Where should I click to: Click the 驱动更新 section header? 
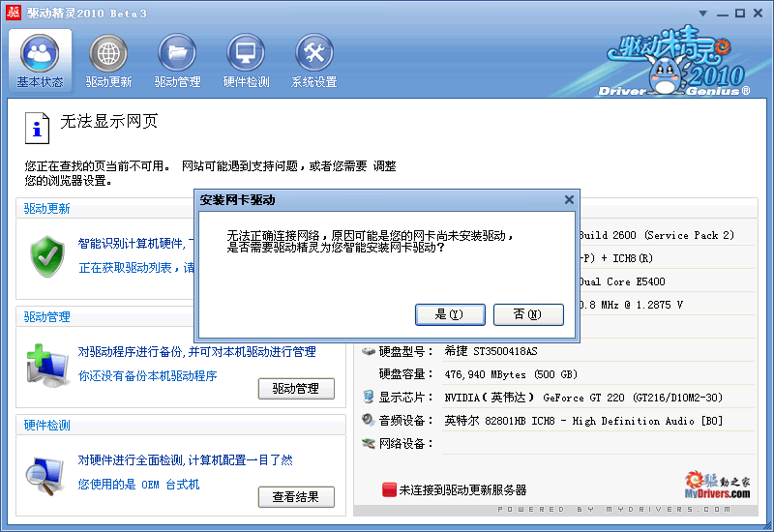pyautogui.click(x=46, y=209)
